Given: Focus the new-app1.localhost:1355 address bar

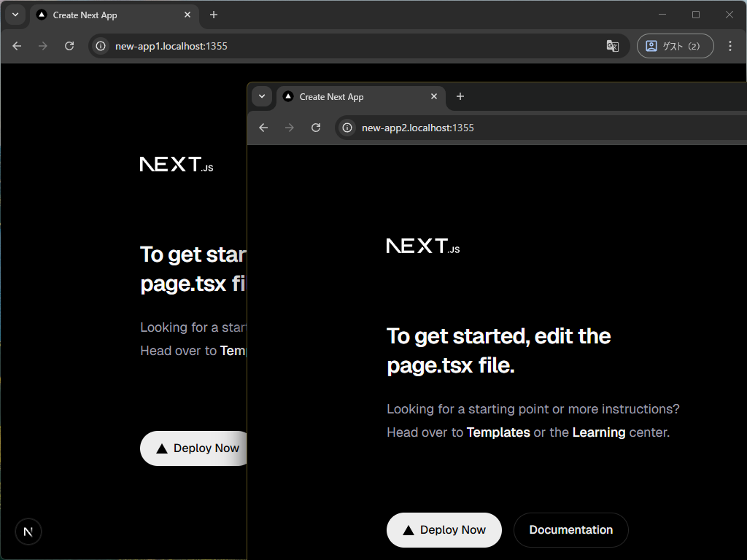Looking at the screenshot, I should (358, 46).
